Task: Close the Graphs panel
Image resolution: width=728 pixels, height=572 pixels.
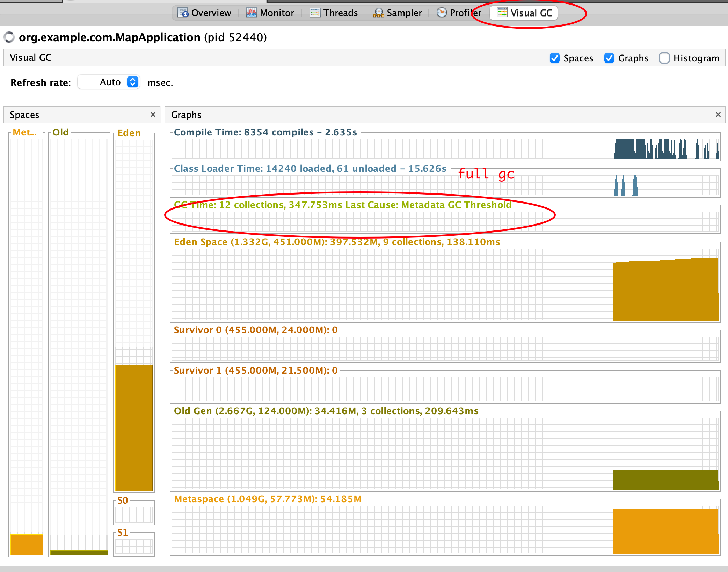Action: pyautogui.click(x=718, y=115)
